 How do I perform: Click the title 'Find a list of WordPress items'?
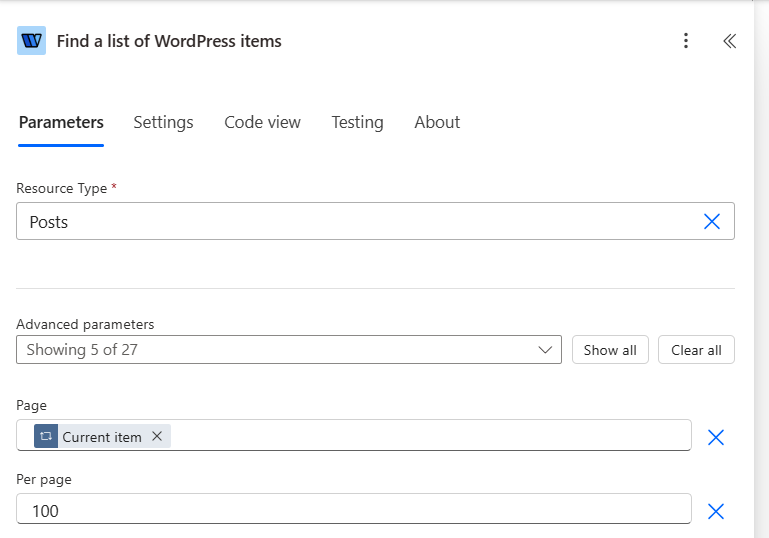[169, 41]
